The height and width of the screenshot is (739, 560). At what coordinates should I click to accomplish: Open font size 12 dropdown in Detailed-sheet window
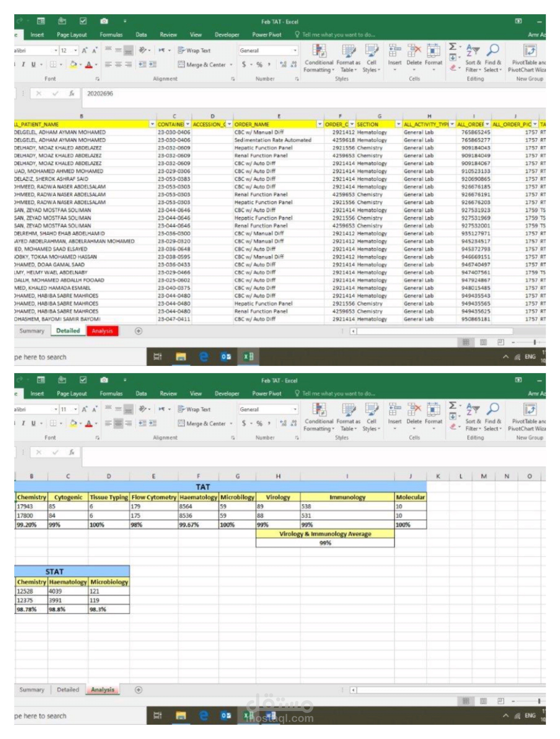[76, 51]
